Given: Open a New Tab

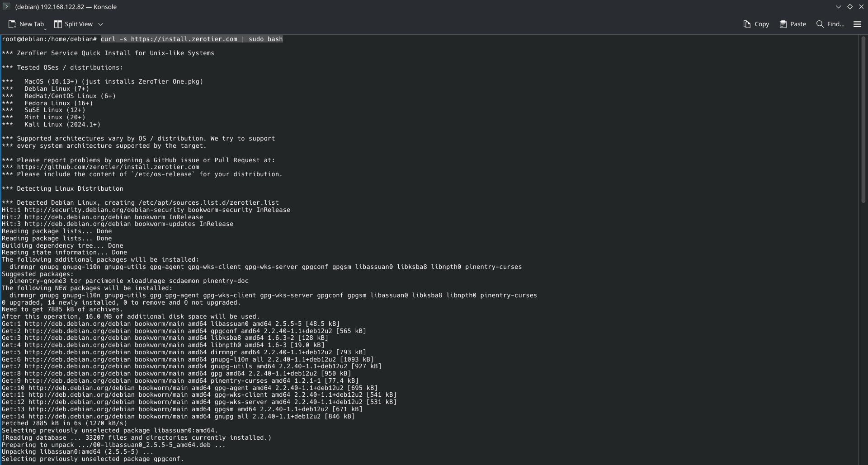Looking at the screenshot, I should (26, 24).
